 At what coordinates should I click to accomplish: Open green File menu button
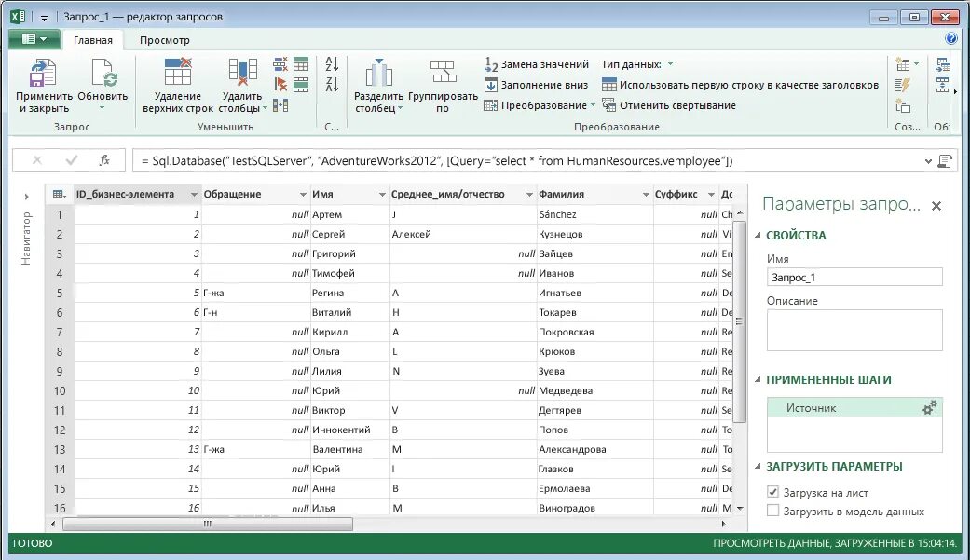pos(34,39)
